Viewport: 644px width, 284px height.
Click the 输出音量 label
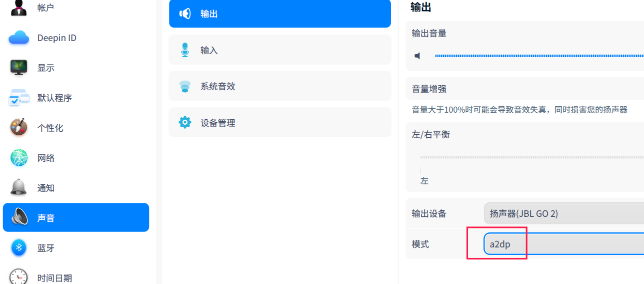429,34
